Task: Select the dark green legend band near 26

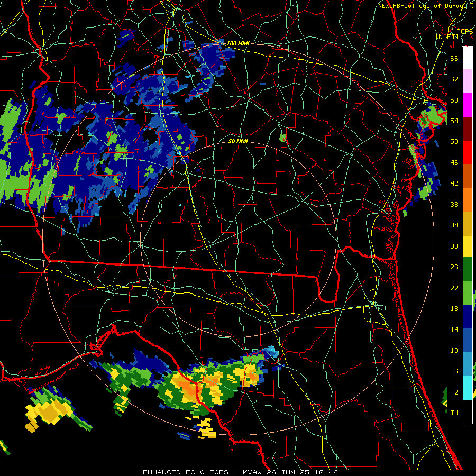Action: tap(467, 269)
